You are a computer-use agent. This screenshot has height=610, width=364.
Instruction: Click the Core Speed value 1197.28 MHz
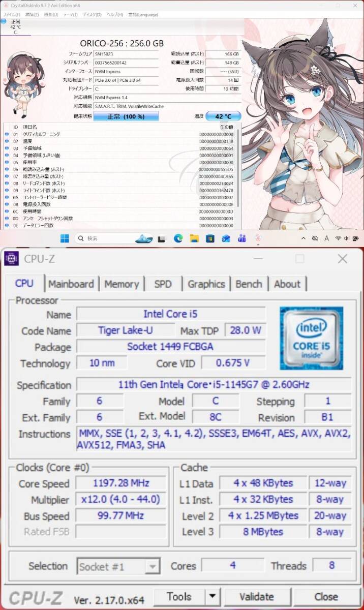pos(121,483)
